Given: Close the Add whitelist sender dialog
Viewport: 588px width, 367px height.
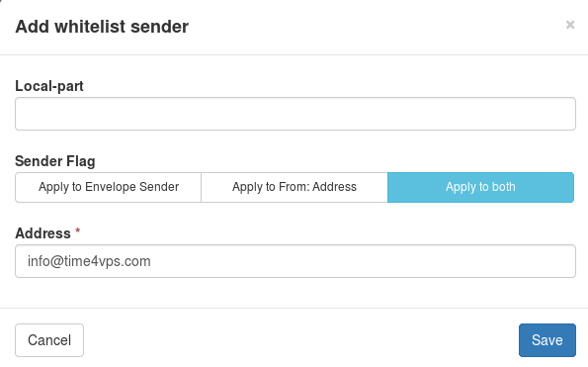Looking at the screenshot, I should point(570,25).
